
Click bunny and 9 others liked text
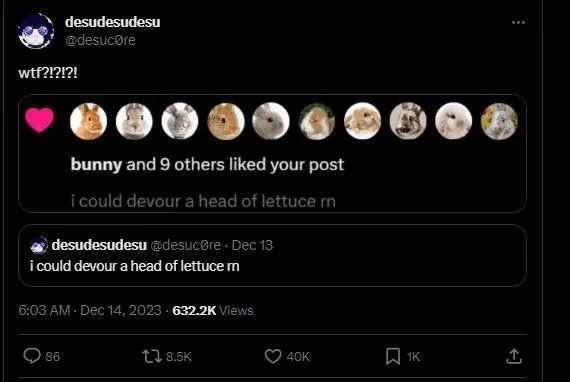(207, 165)
